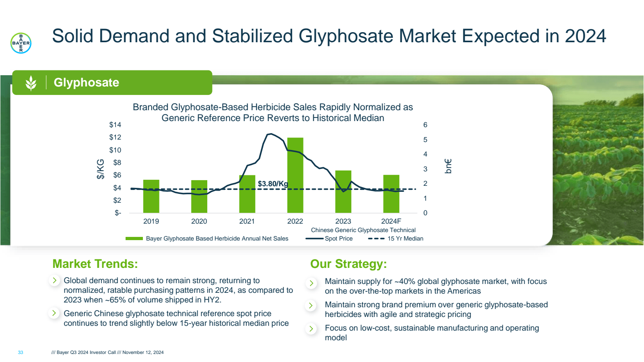Click the slide title 'Solid Demand and Stabilized Glyphosate Market'
The image size is (644, 362).
(x=329, y=36)
